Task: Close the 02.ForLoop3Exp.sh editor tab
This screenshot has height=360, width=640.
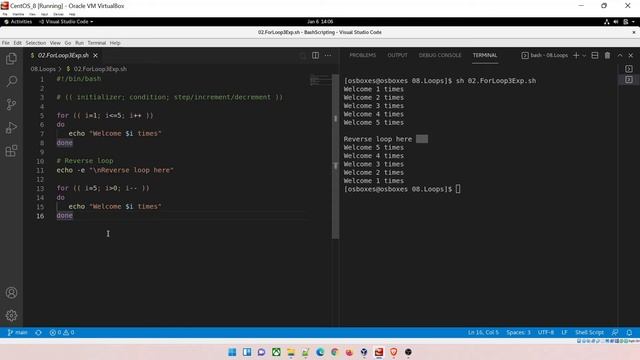Action: click(x=95, y=55)
